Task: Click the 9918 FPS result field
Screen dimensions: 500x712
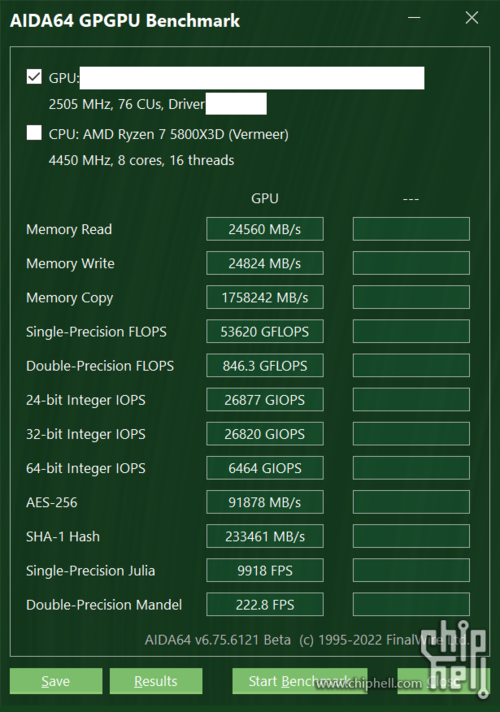Action: [265, 570]
